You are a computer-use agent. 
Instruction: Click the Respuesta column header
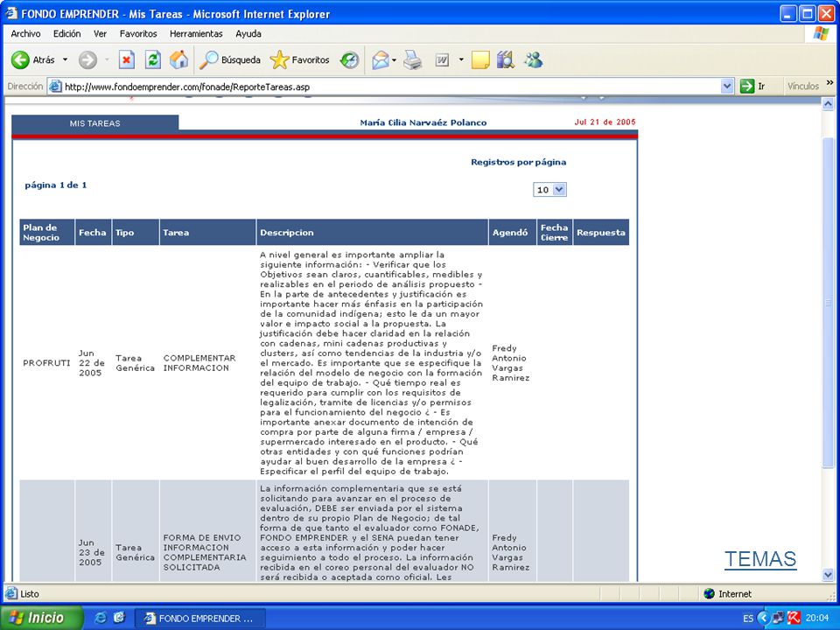[601, 233]
